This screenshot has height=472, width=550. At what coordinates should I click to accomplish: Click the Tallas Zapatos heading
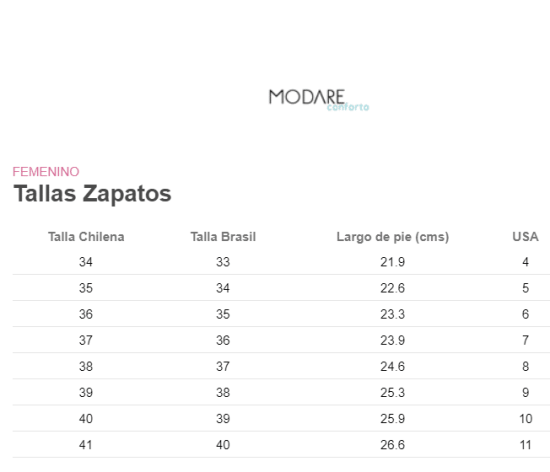(92, 194)
